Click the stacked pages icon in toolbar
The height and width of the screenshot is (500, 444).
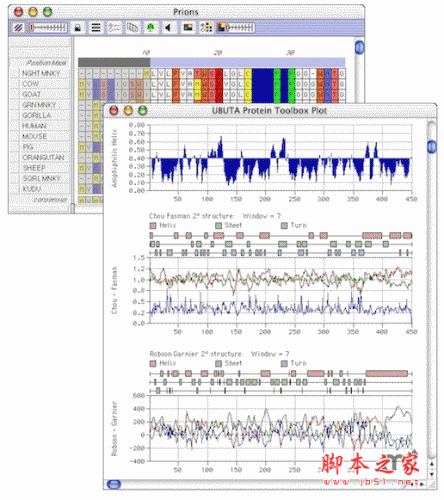click(x=132, y=28)
